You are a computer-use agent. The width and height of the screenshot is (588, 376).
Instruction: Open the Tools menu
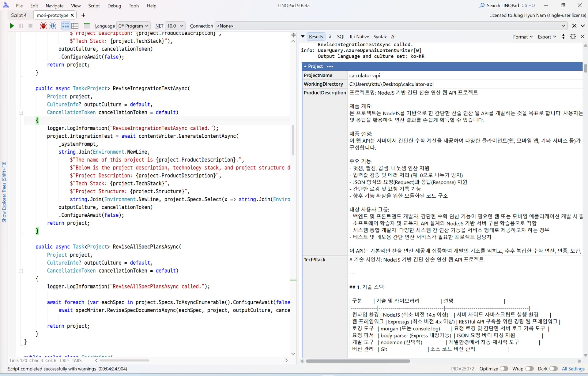pyautogui.click(x=134, y=6)
